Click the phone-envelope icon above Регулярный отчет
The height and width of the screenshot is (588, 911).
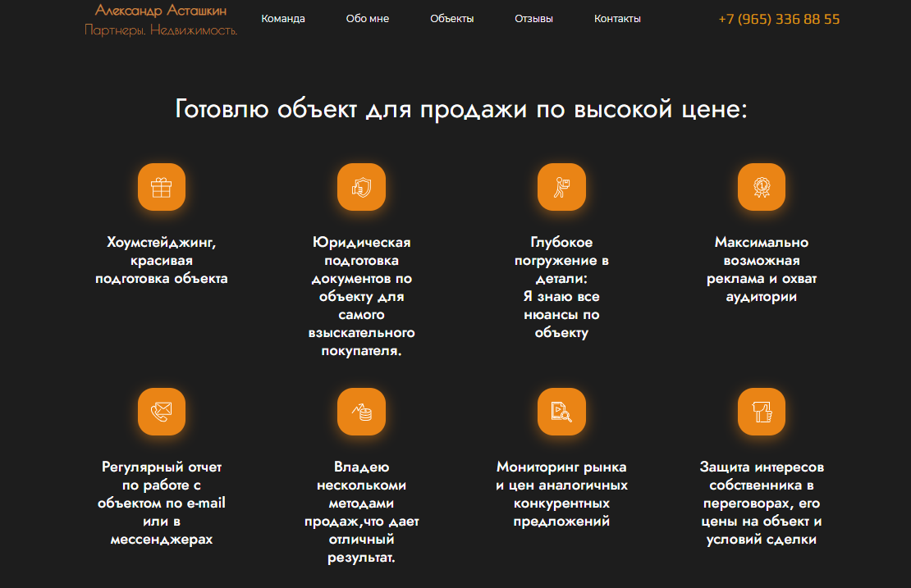pos(162,412)
